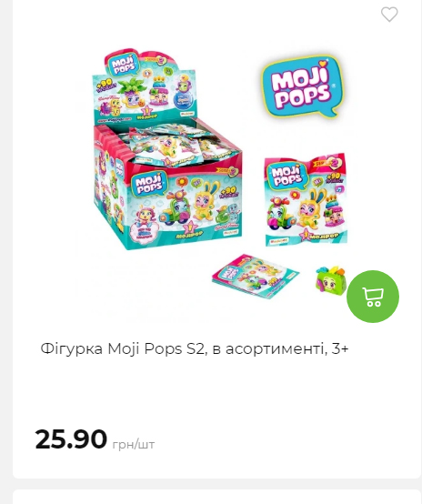The width and height of the screenshot is (422, 504).
Task: Click the small green figurine toy
Action: point(330,280)
